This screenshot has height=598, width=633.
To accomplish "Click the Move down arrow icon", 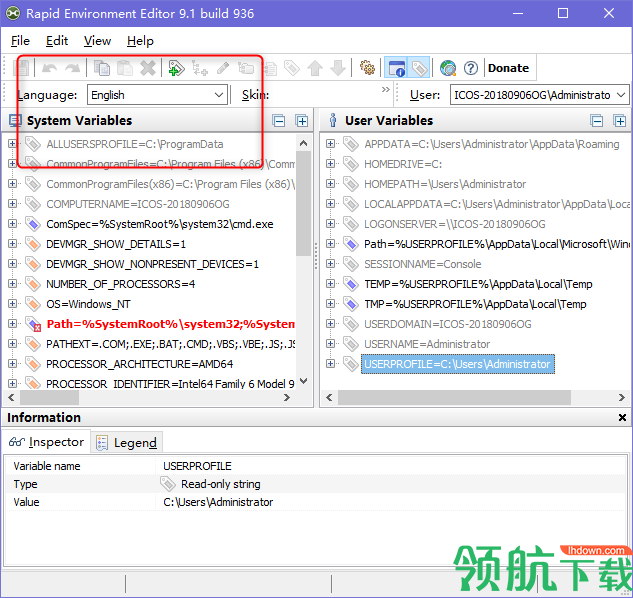I will pyautogui.click(x=338, y=68).
